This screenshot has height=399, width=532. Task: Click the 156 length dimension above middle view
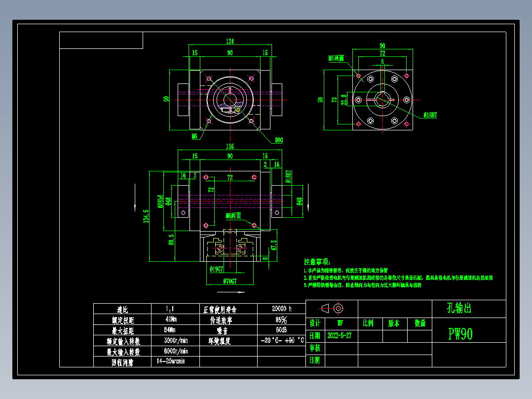click(230, 146)
